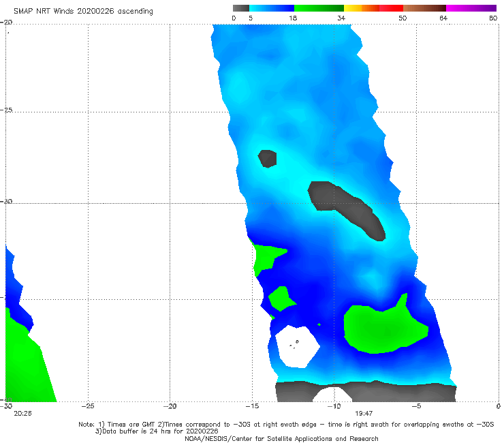Click the small dark gray low-wind patch
Screen dimensions: 504x443
(x=268, y=158)
